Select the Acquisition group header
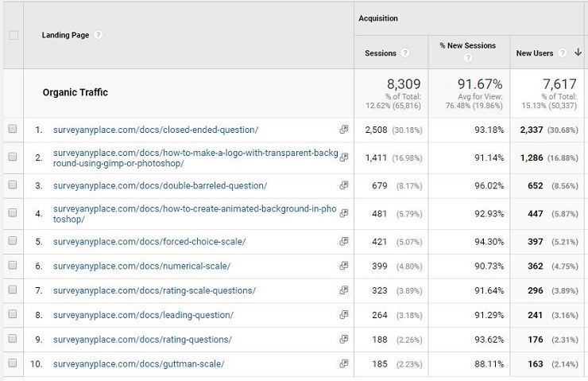Screen dimensions: 588x381 tap(378, 18)
